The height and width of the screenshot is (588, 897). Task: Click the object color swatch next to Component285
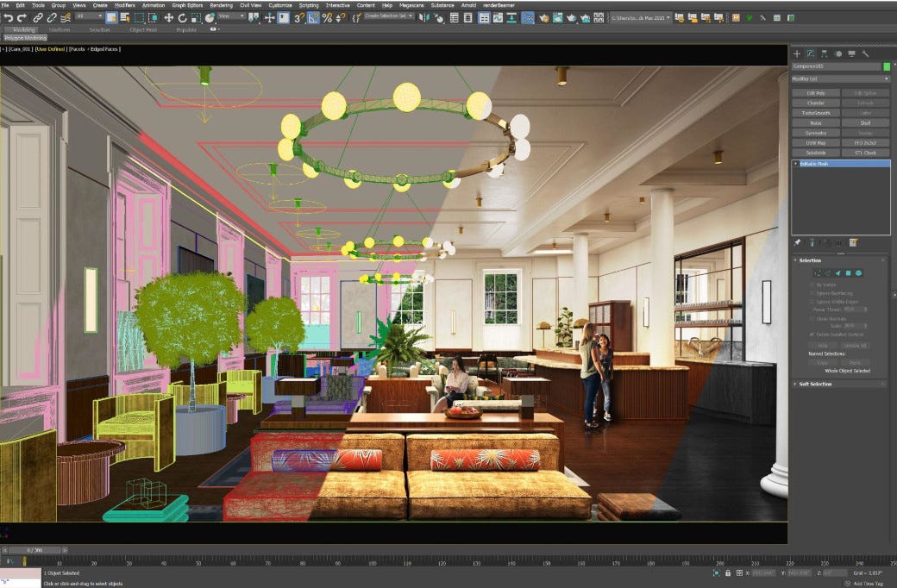click(887, 66)
